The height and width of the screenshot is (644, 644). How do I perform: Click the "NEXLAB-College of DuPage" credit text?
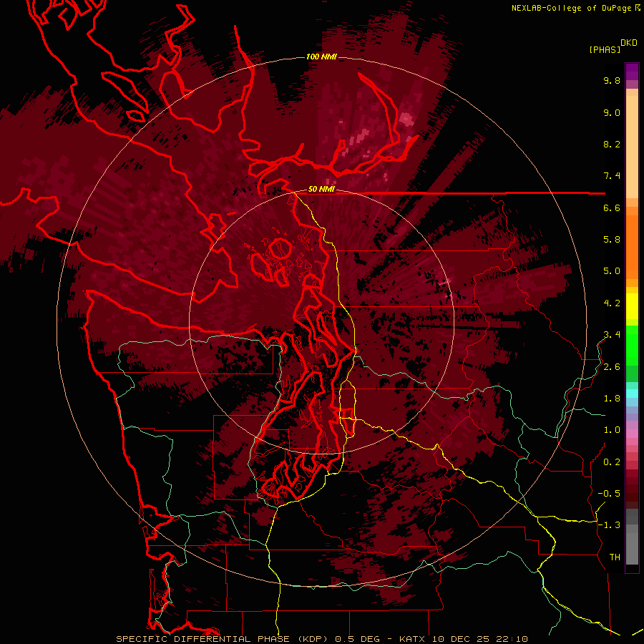571,8
